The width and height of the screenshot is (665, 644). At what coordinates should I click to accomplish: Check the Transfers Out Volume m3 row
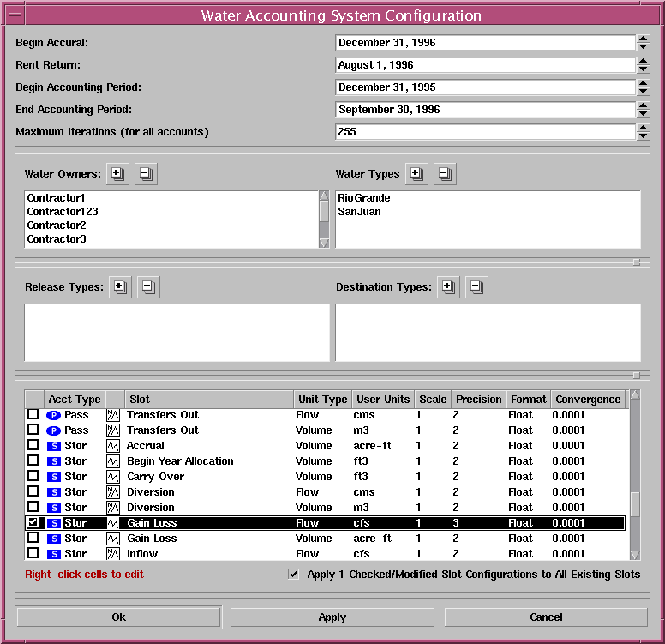click(33, 430)
